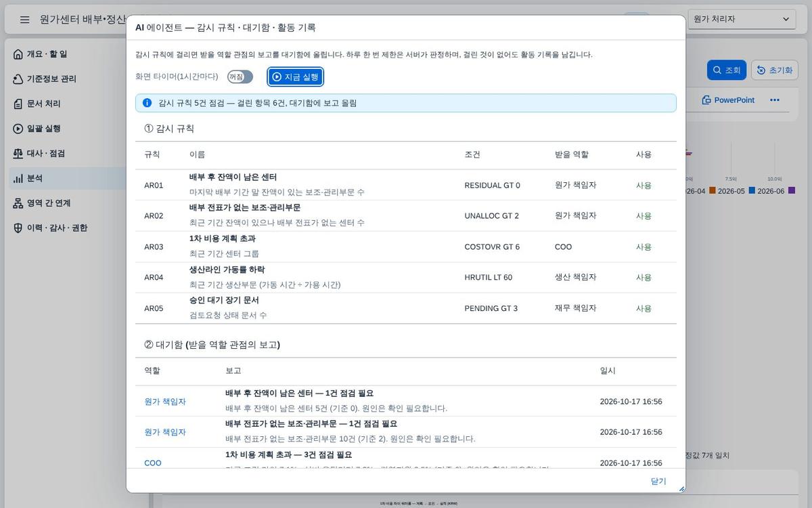Toggle the 화면 타이머 switch
812x508 pixels.
pyautogui.click(x=240, y=77)
